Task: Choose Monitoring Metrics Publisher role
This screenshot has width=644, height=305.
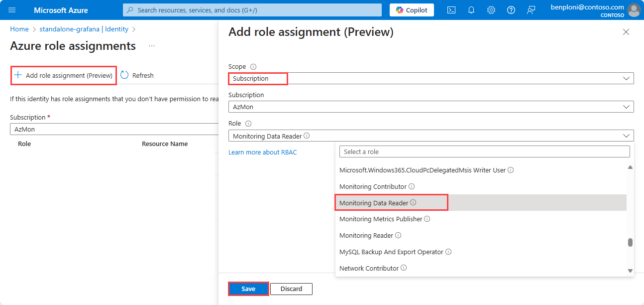Action: tap(381, 219)
